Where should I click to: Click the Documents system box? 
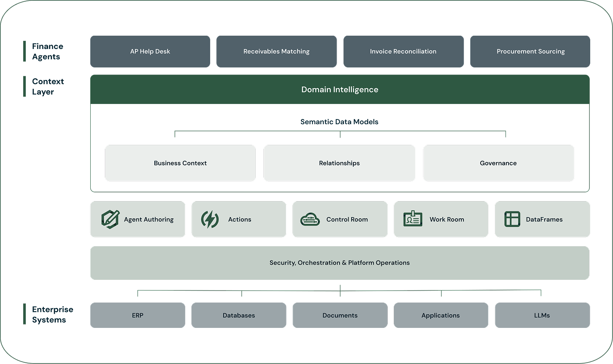click(x=340, y=315)
